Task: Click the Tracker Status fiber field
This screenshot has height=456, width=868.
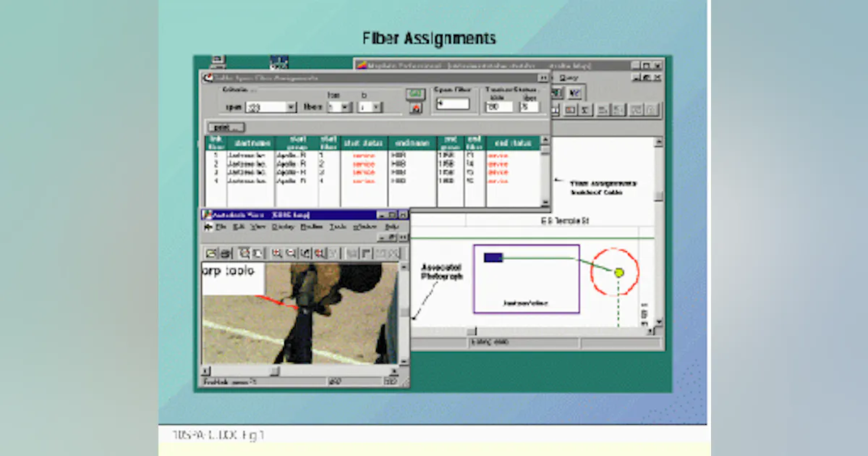Action: pos(529,106)
